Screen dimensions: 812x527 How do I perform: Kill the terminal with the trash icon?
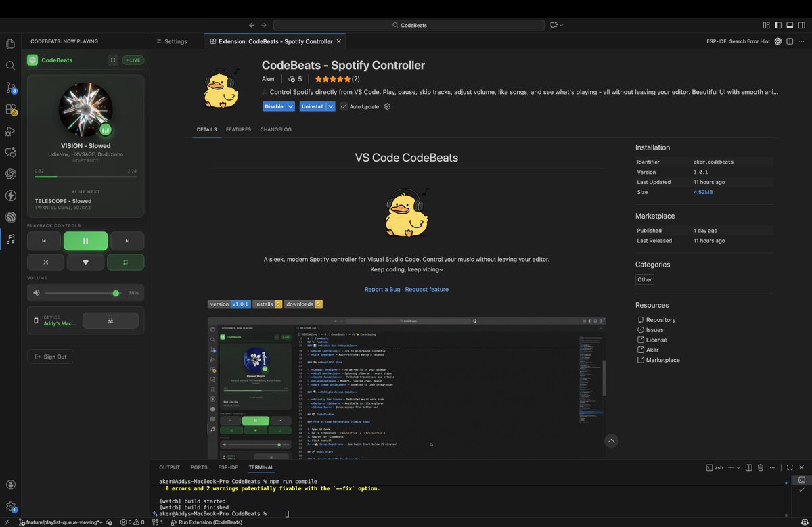[x=761, y=467]
